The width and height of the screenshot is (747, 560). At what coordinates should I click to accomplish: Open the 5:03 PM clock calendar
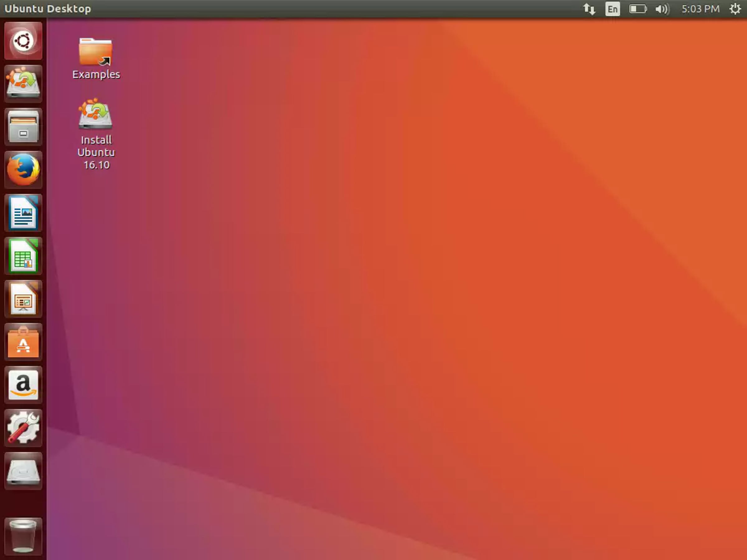[x=700, y=9]
